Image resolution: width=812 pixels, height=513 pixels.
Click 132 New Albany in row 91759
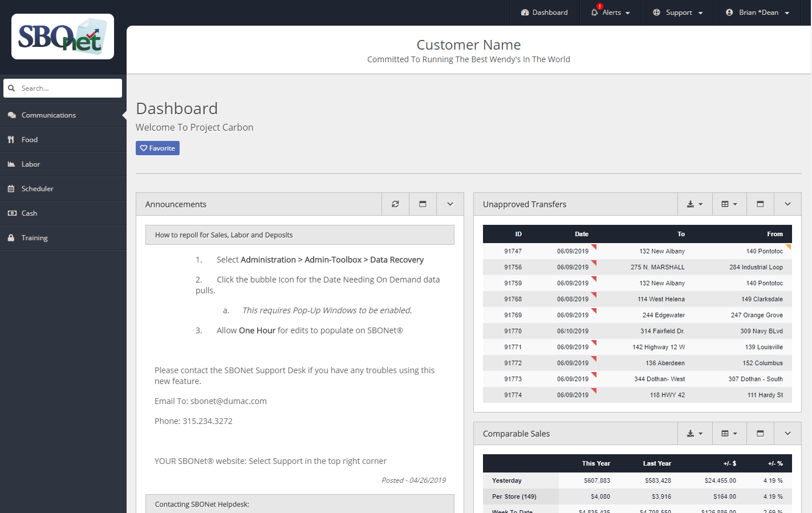point(662,283)
